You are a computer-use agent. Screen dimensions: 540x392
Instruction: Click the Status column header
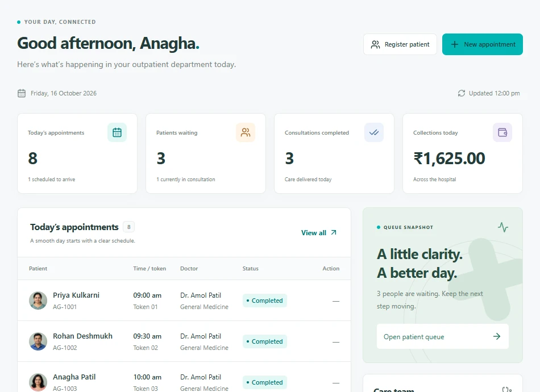point(250,269)
